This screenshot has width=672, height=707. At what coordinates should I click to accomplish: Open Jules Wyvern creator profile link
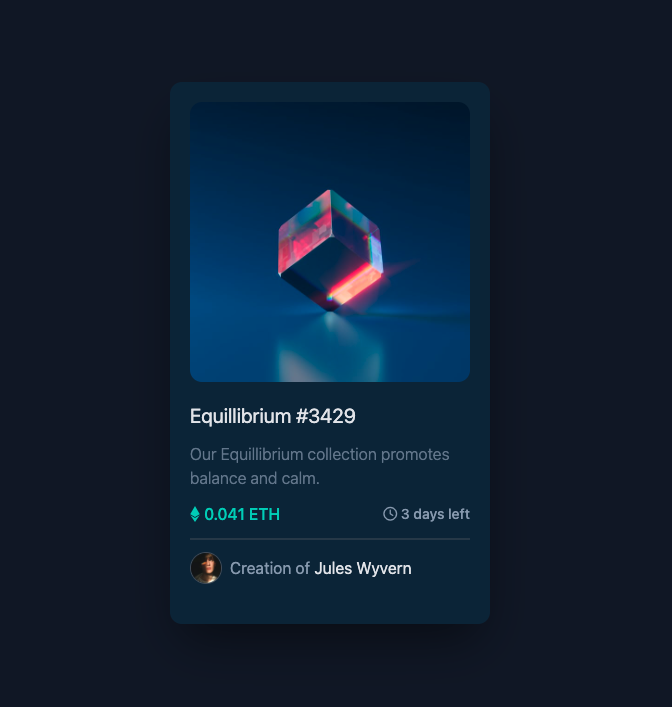pos(363,568)
